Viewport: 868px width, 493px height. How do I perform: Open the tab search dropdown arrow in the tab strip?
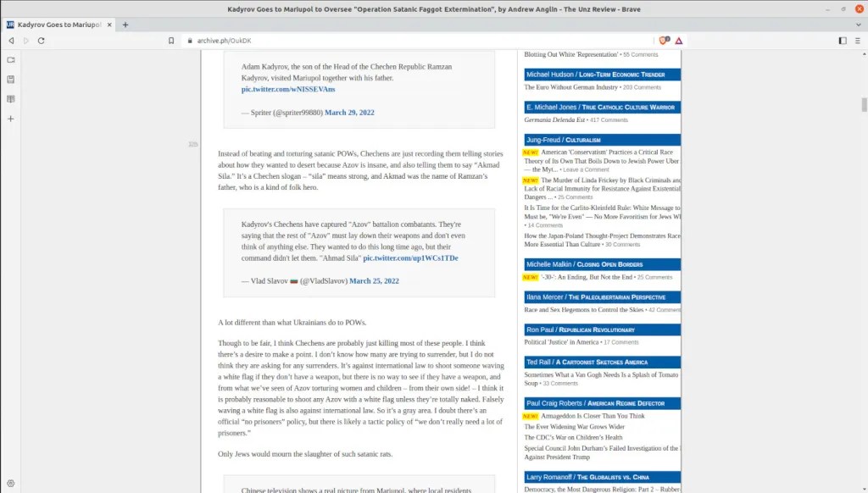tap(856, 25)
